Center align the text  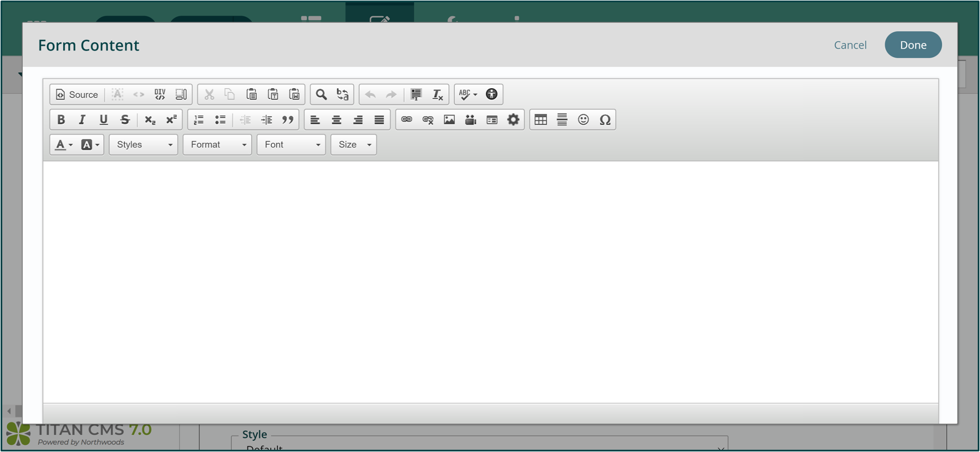(x=336, y=120)
